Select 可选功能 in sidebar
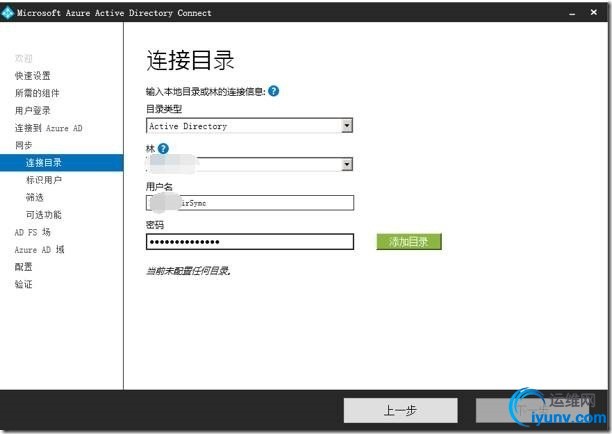The height and width of the screenshot is (434, 612). [x=44, y=215]
